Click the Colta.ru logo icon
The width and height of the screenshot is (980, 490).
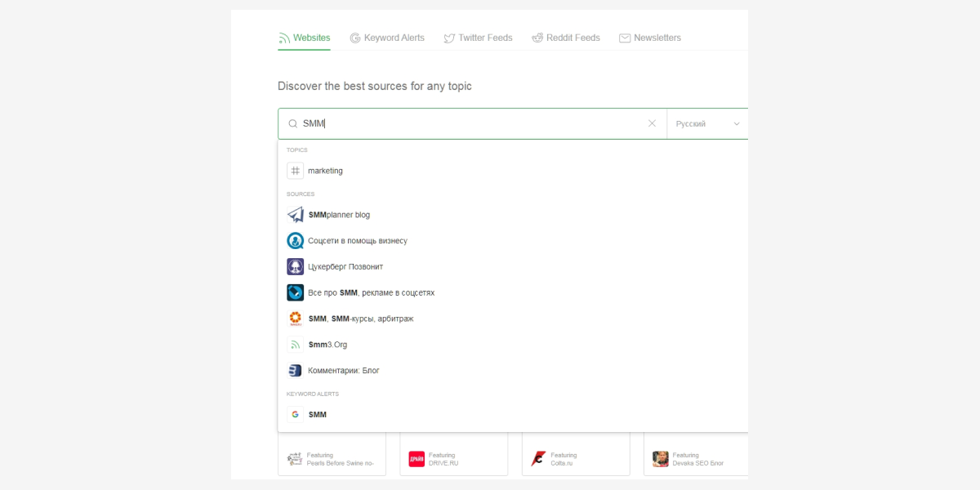pyautogui.click(x=538, y=459)
